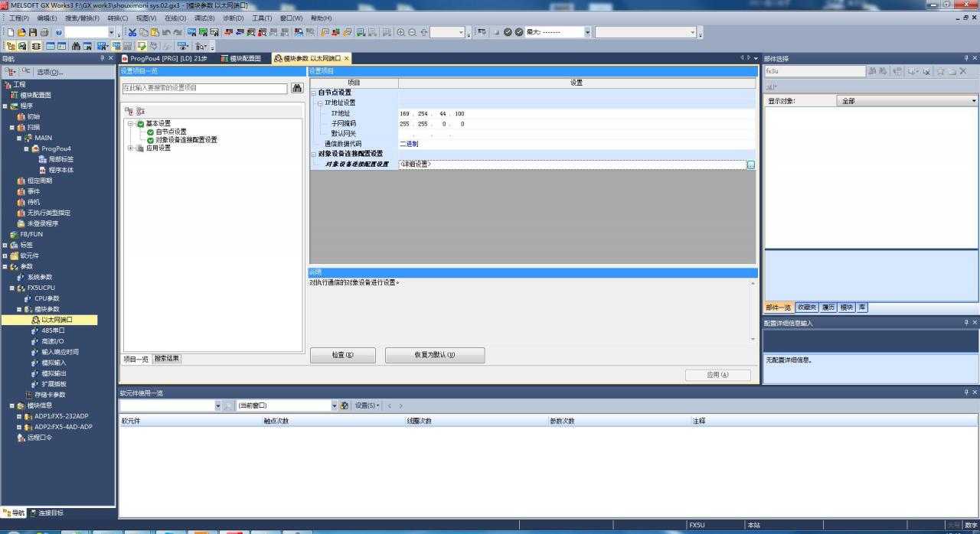
Task: Click the Zoom Out magnifier icon
Action: [413, 32]
